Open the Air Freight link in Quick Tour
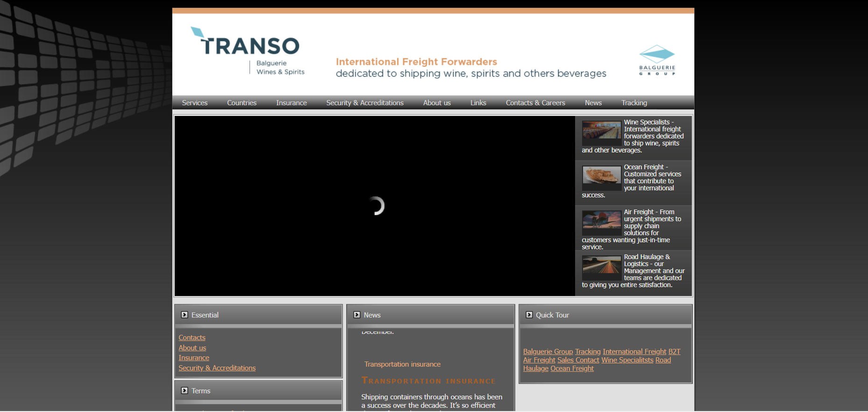The height and width of the screenshot is (412, 868). point(539,360)
